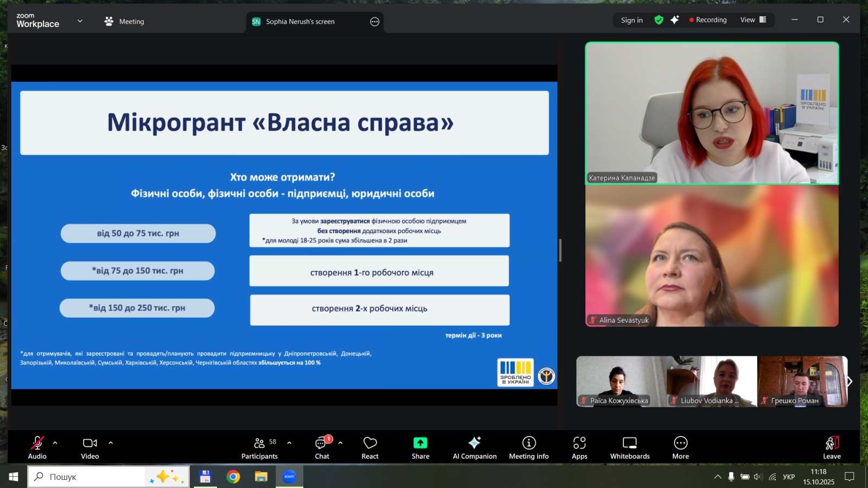Open Whiteboards
The height and width of the screenshot is (488, 868).
coord(629,447)
